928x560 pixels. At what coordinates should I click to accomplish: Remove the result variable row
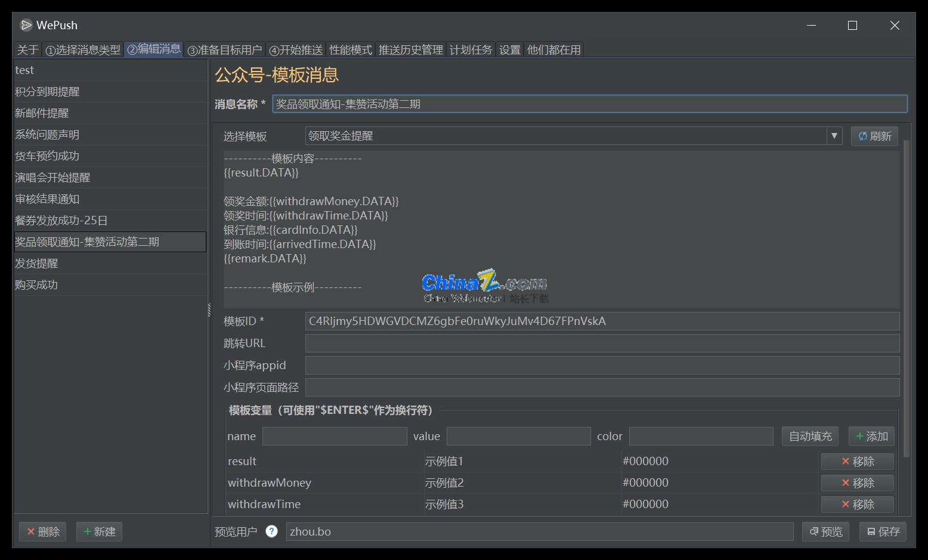click(x=857, y=461)
